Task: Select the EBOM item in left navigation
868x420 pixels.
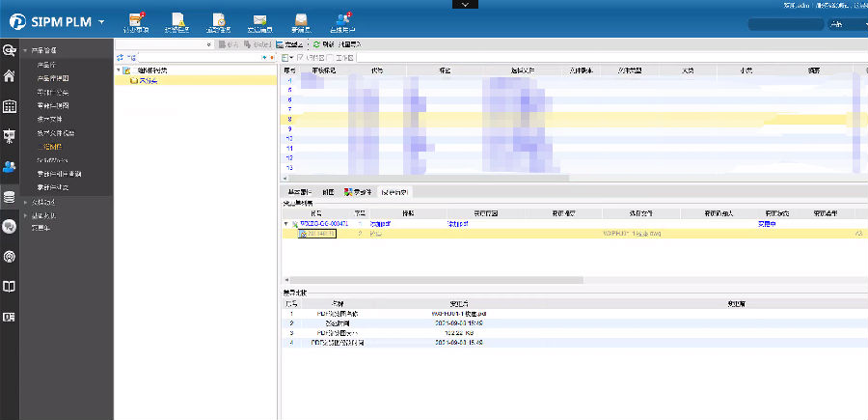Action: point(50,146)
